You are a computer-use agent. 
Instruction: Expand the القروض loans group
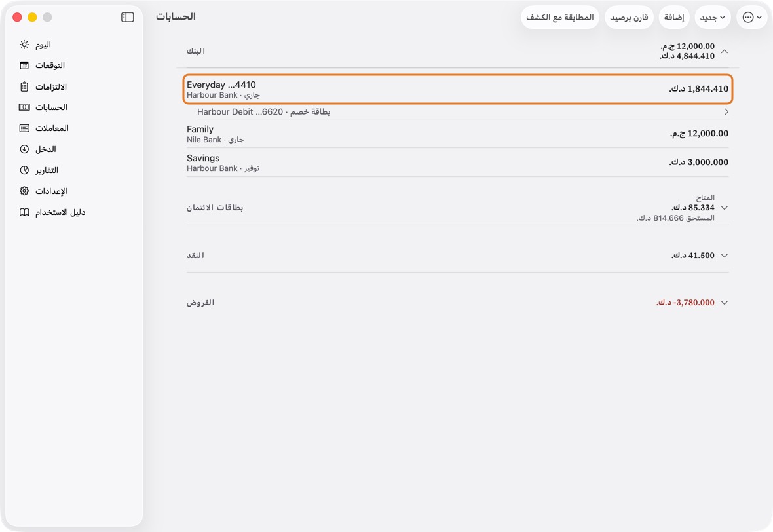pyautogui.click(x=724, y=303)
